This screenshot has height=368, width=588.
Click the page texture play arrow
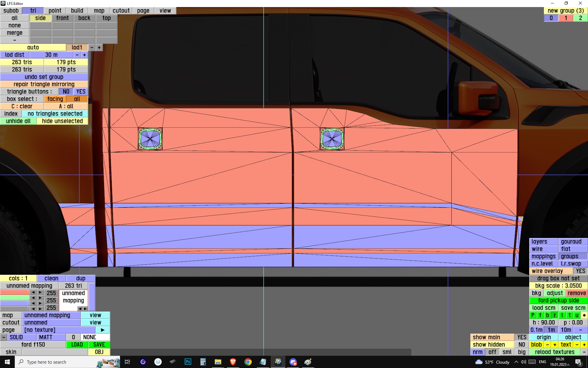coord(103,330)
